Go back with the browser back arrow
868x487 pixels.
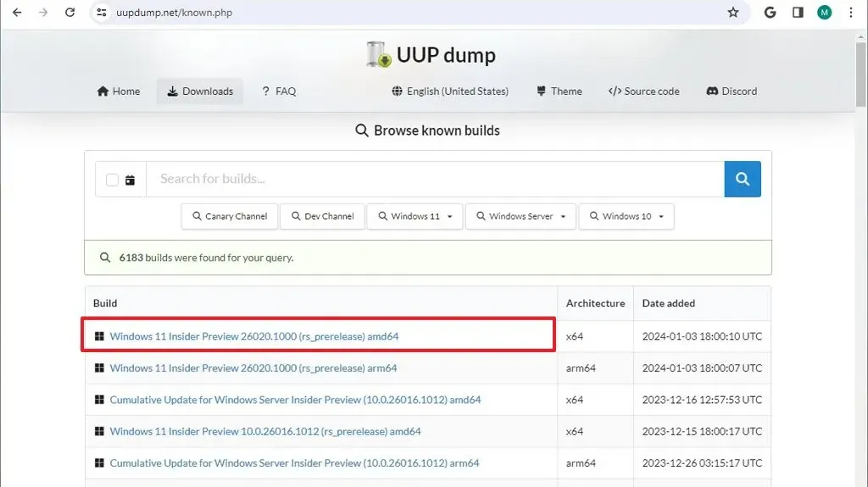[17, 12]
